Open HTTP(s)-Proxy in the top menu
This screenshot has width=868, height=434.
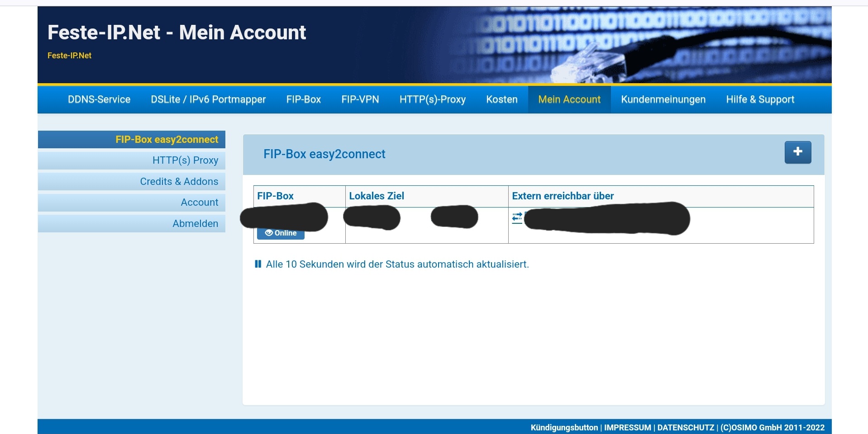pyautogui.click(x=433, y=99)
